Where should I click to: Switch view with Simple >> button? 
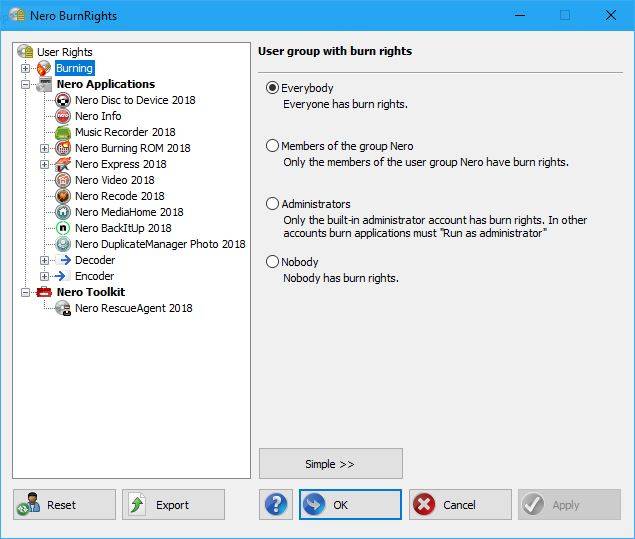point(331,463)
